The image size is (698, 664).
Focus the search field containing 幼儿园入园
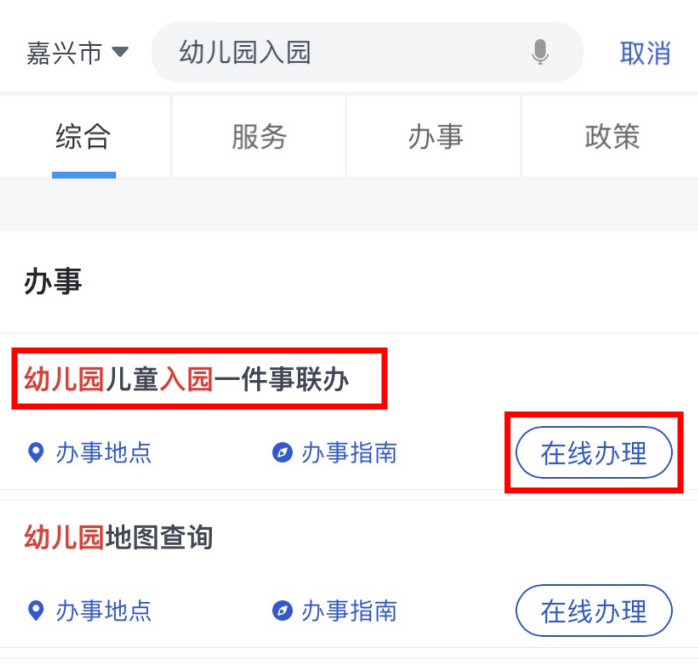[x=340, y=52]
